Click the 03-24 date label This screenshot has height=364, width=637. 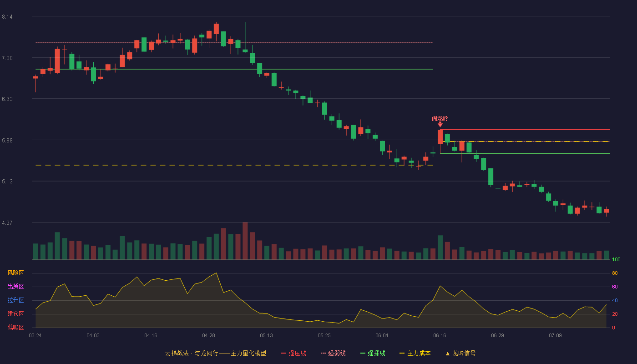point(35,335)
